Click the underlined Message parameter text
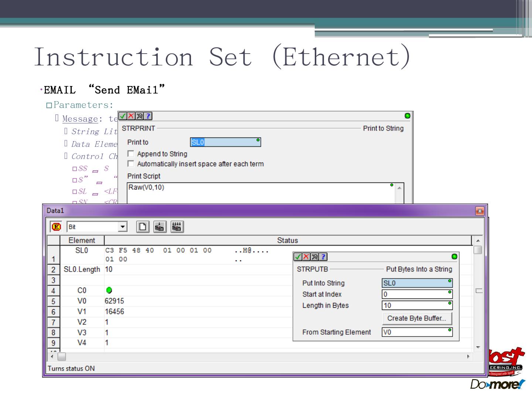This screenshot has width=532, height=399. 80,119
